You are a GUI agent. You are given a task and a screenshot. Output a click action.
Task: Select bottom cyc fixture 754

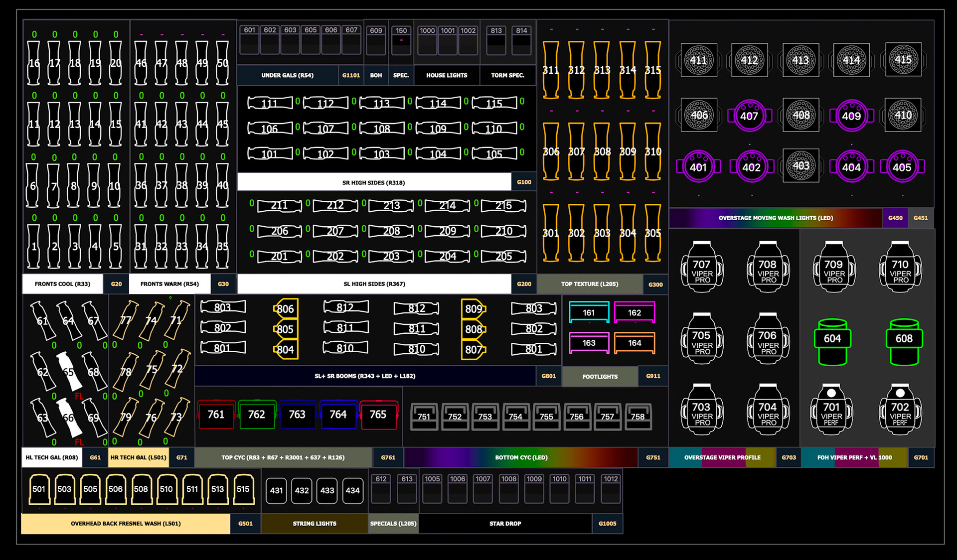coord(515,417)
